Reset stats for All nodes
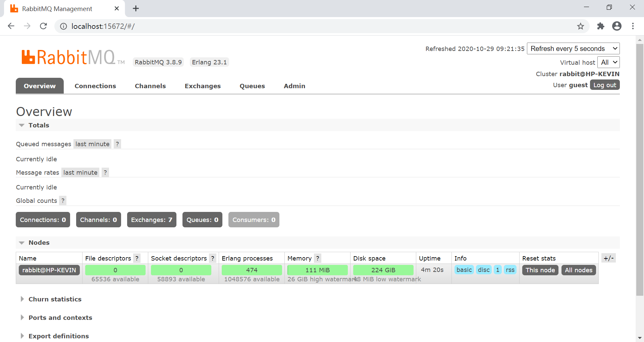 [x=579, y=270]
